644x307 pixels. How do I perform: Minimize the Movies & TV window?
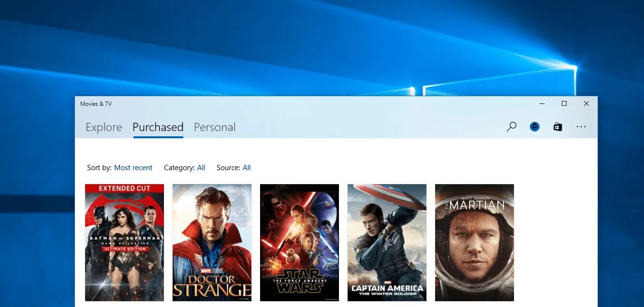point(542,103)
